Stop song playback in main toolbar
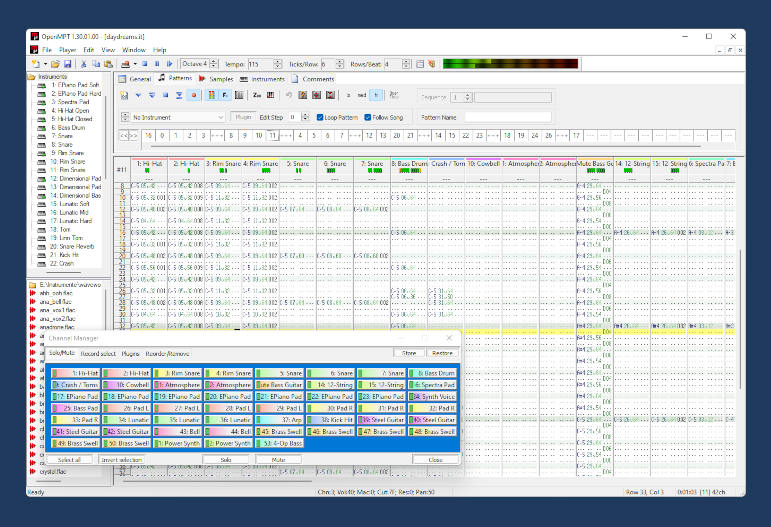 coord(145,64)
